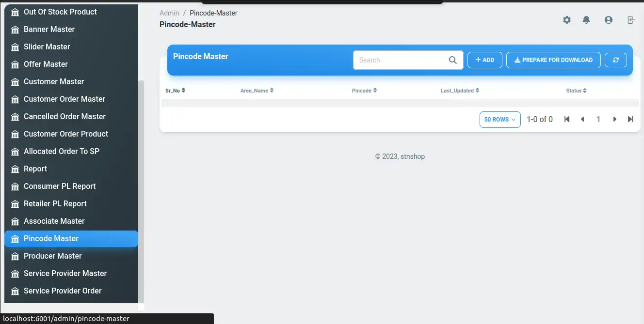Open Customer Order Master in sidebar

(64, 99)
